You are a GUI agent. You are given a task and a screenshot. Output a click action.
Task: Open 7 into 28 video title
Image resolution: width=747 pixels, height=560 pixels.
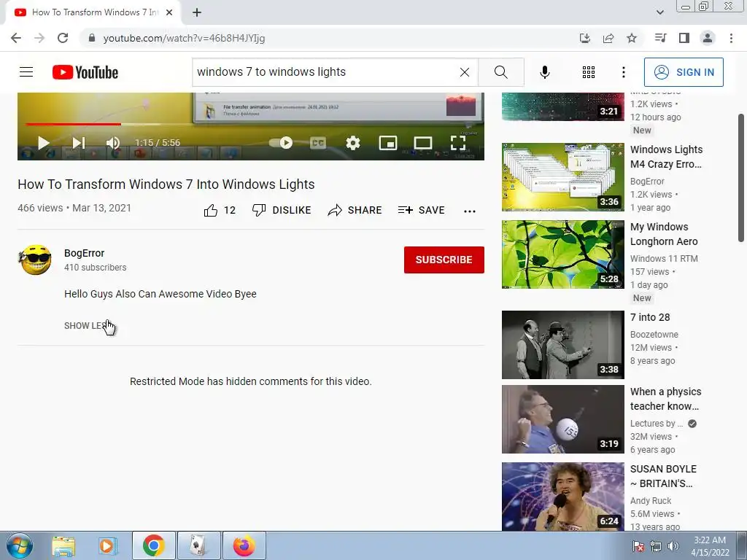650,317
